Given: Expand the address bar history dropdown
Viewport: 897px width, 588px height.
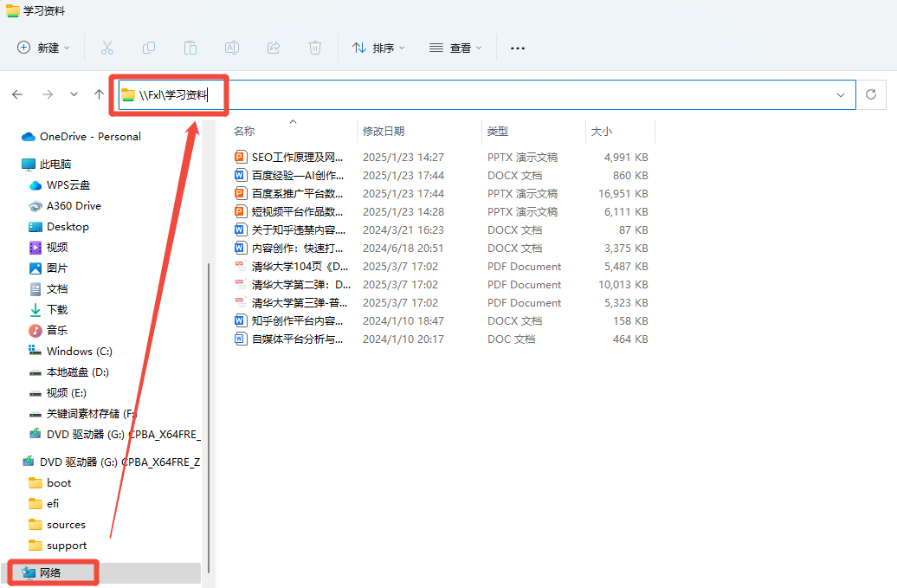Looking at the screenshot, I should 841,95.
